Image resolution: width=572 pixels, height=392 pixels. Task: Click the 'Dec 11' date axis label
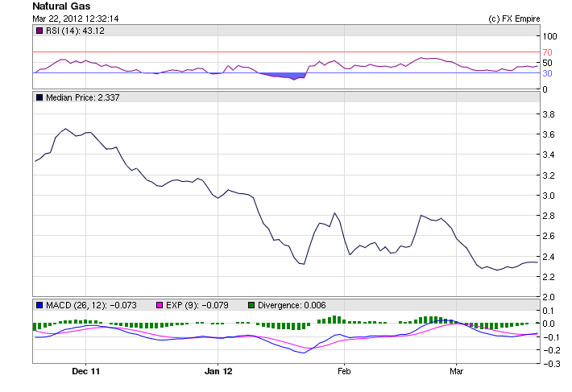point(85,371)
